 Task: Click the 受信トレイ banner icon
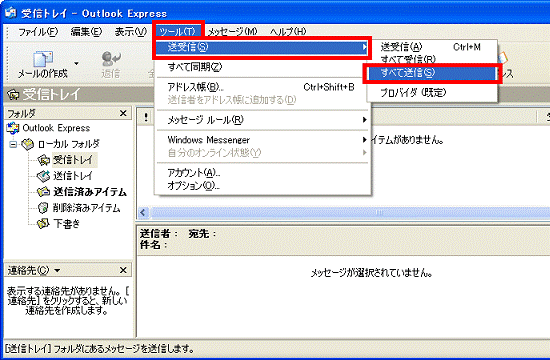(x=14, y=94)
